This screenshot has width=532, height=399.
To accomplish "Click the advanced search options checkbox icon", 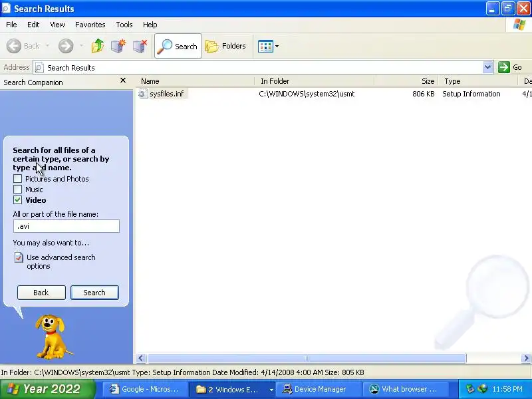I will 19,257.
